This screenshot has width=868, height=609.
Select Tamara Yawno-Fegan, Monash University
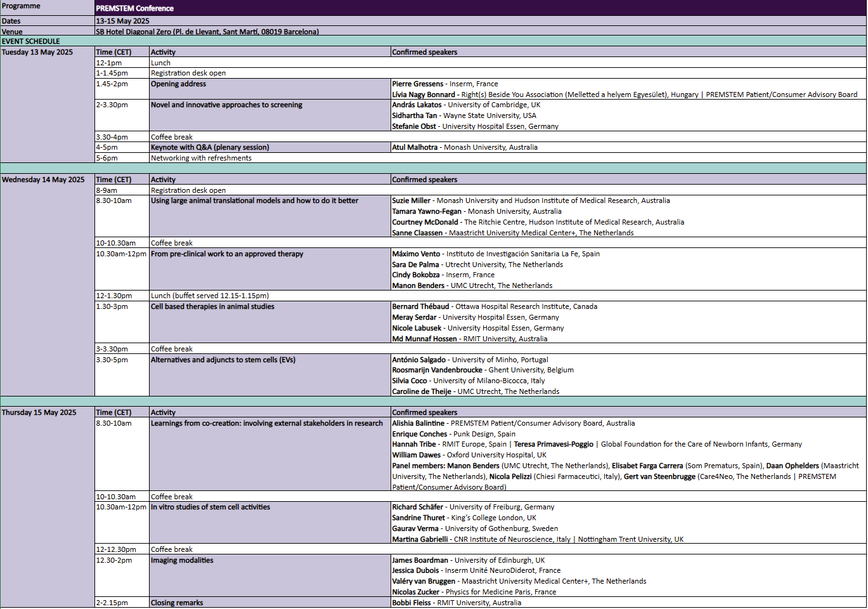click(x=477, y=211)
